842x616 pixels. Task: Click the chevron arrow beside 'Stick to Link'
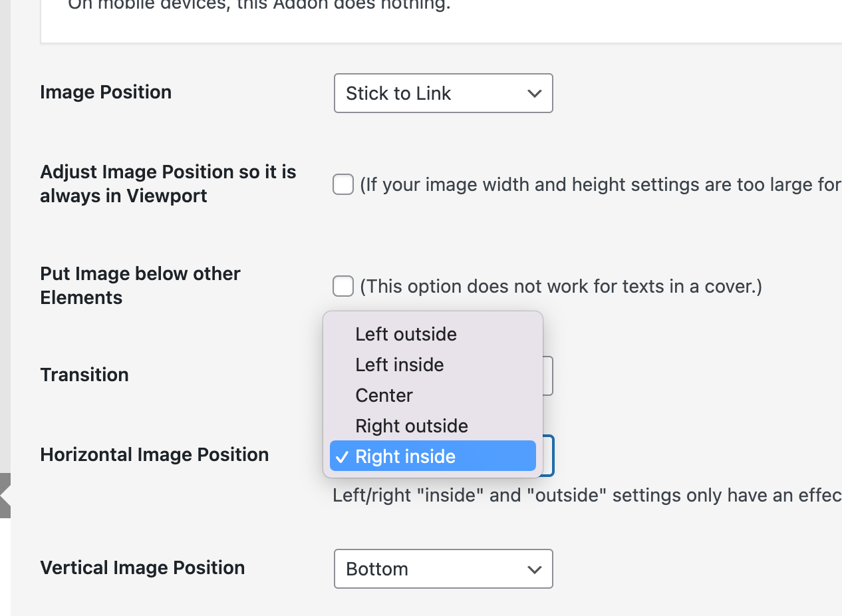[x=534, y=94]
